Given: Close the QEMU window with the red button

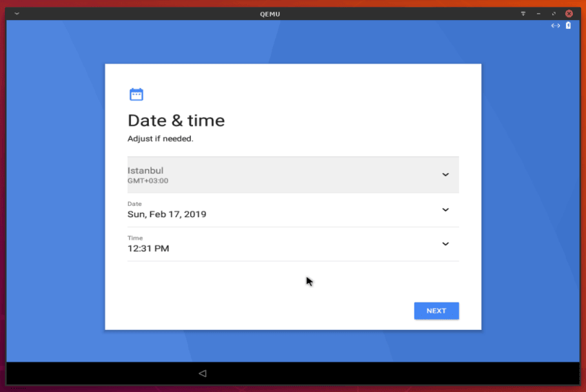Looking at the screenshot, I should coord(569,14).
